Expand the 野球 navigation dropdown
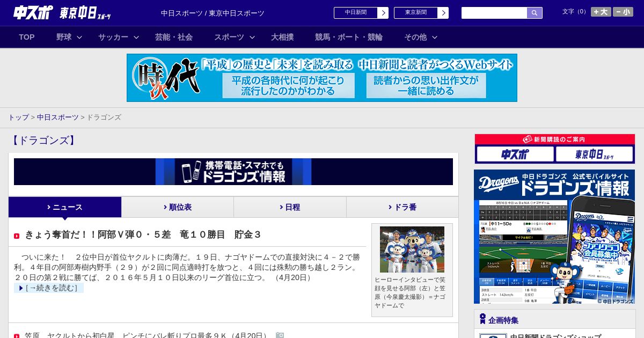This screenshot has height=338, width=644. 69,37
